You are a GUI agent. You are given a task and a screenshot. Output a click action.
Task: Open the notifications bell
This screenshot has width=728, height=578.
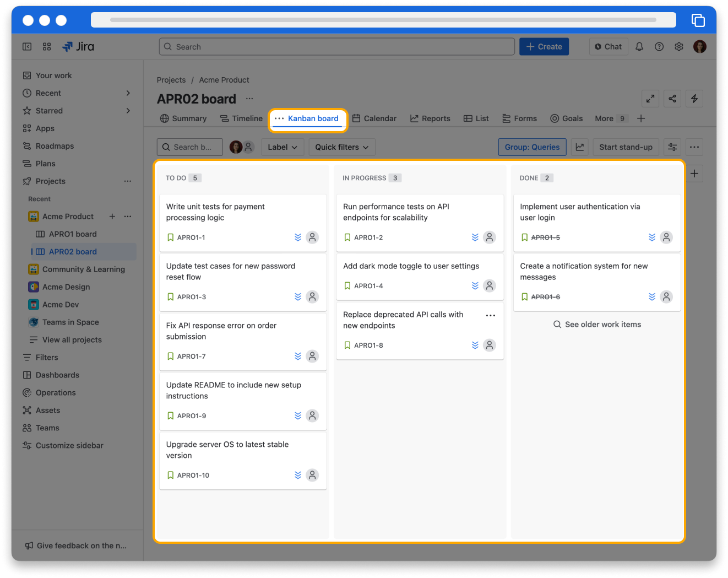(639, 47)
